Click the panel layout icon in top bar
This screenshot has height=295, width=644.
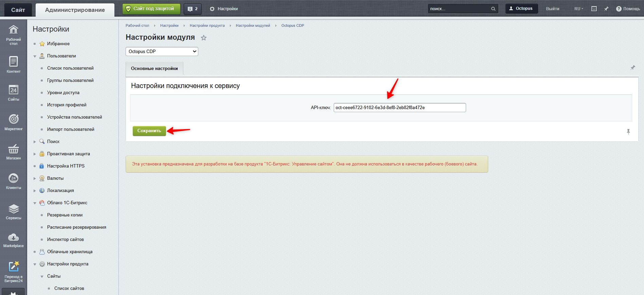pos(594,9)
